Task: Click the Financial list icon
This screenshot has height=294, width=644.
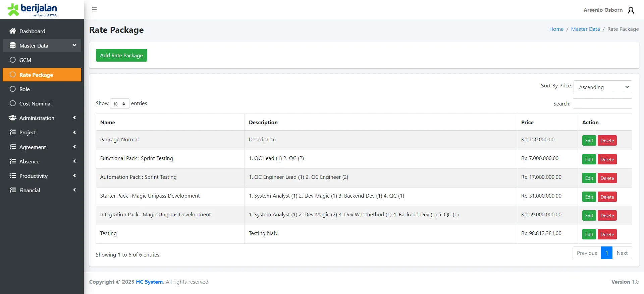Action: 13,190
